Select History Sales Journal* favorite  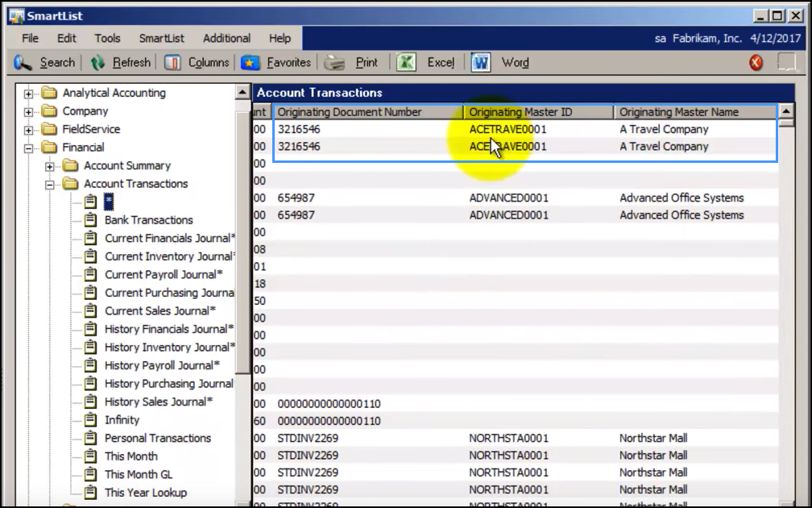point(159,402)
